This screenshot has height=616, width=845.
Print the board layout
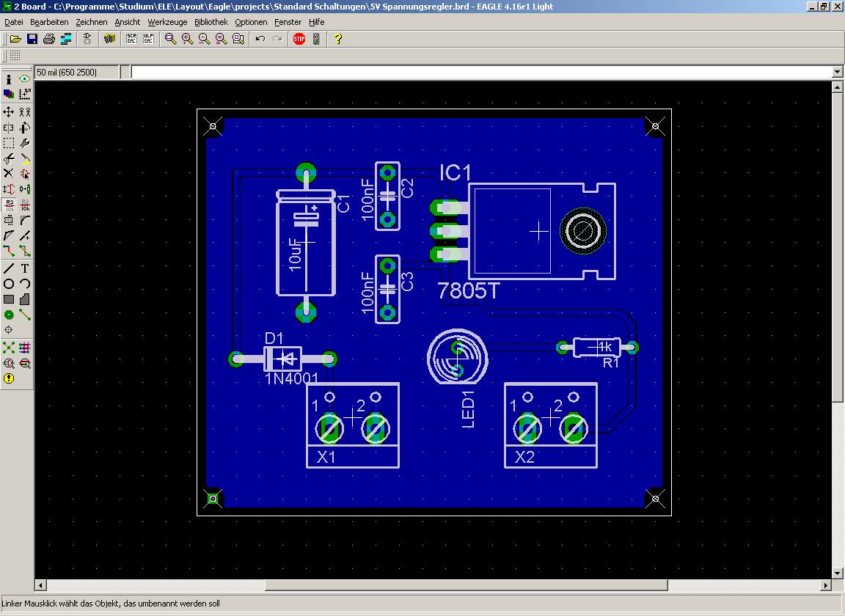[x=49, y=39]
